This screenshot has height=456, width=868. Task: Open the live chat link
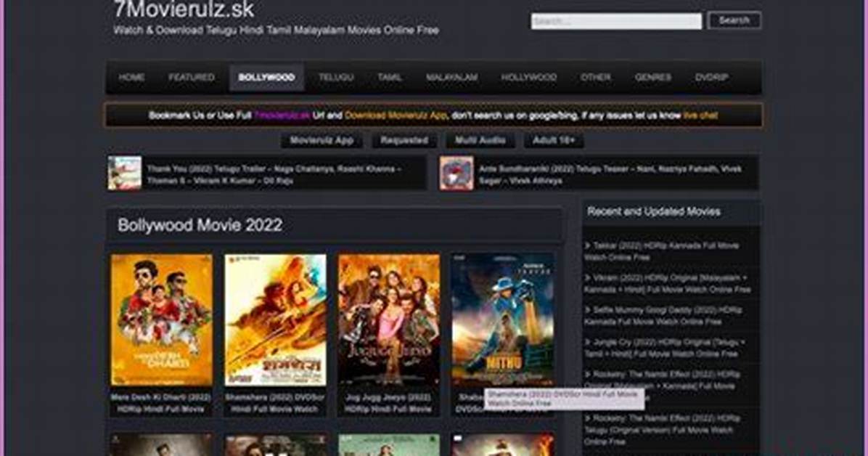click(700, 115)
